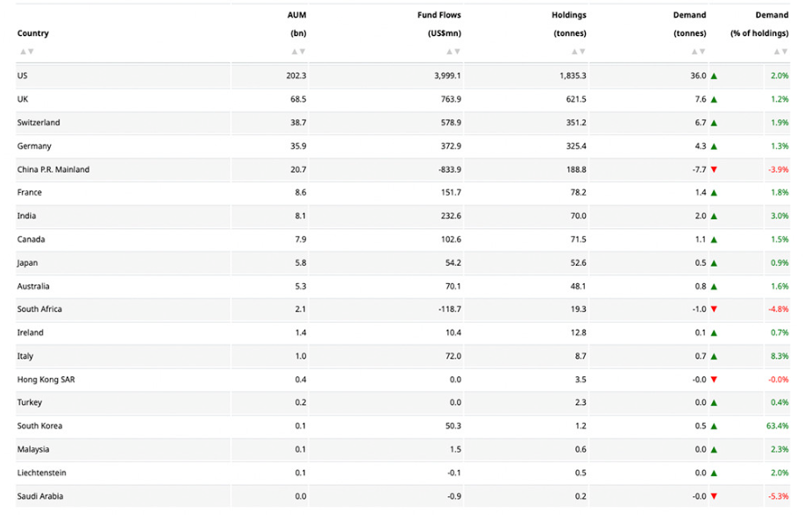Select the Germany row name
The width and height of the screenshot is (812, 520).
click(x=34, y=146)
